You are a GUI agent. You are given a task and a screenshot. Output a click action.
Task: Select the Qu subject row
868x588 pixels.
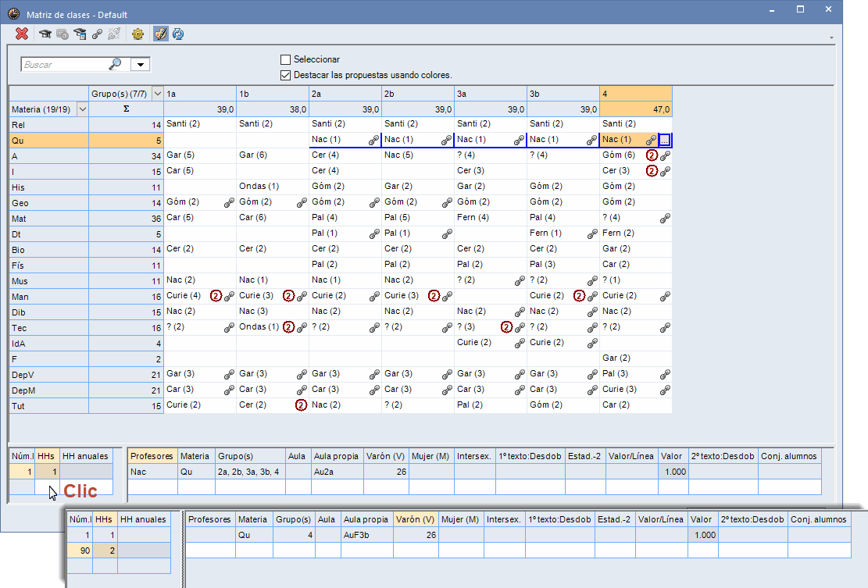(48, 141)
